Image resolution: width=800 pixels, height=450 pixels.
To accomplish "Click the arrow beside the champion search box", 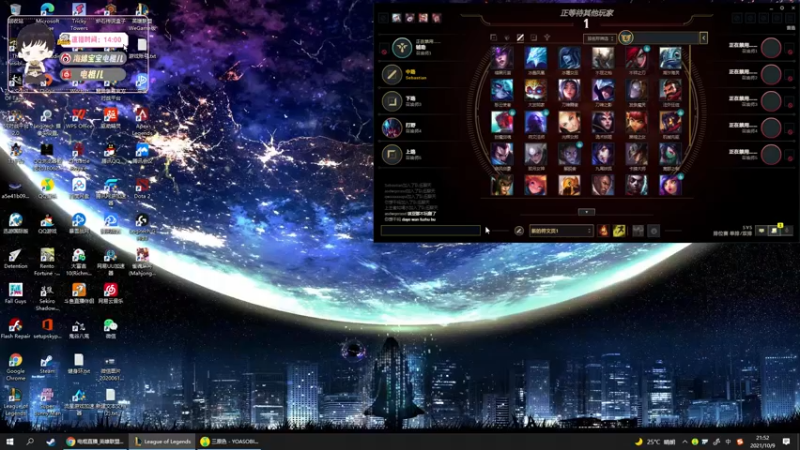I will pos(704,38).
